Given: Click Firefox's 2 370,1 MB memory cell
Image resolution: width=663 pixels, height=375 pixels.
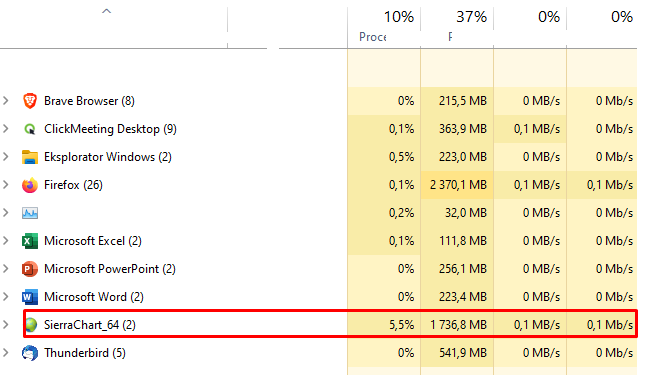Looking at the screenshot, I should tap(457, 185).
